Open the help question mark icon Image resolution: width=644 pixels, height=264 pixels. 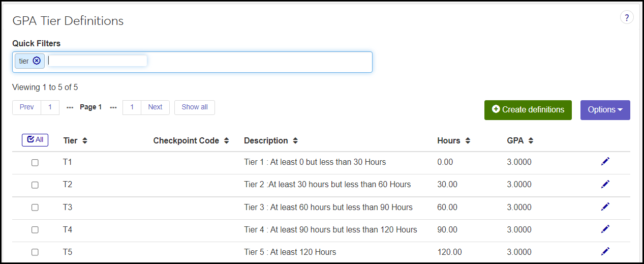[x=627, y=18]
